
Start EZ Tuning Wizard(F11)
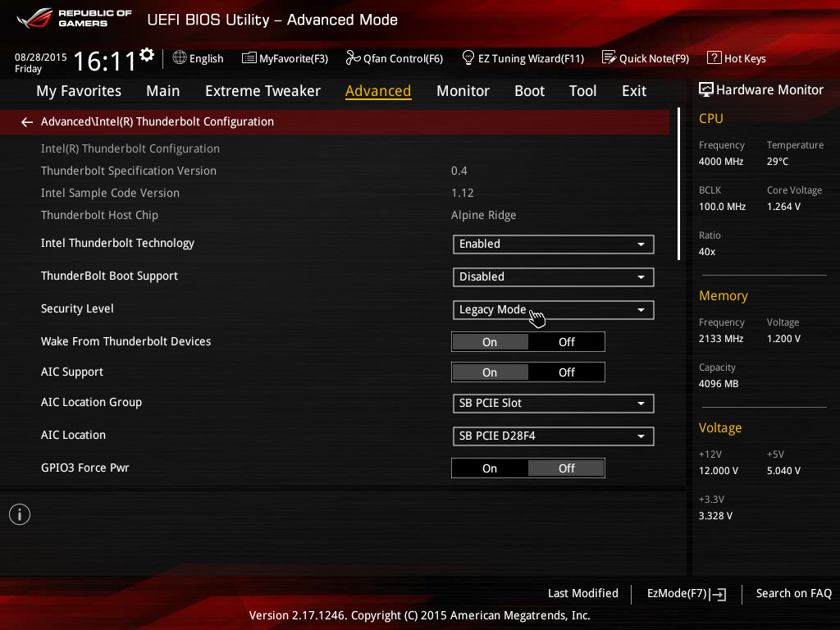click(523, 58)
